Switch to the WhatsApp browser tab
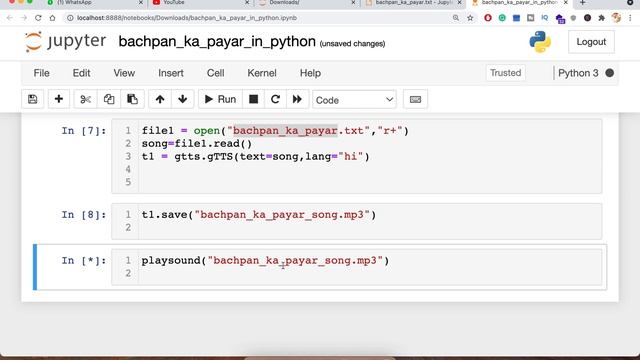 coord(94,3)
